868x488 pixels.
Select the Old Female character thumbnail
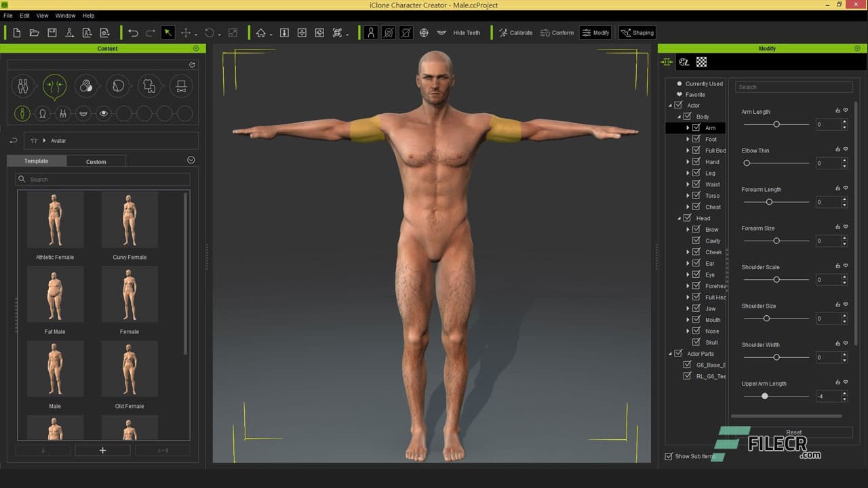point(129,368)
